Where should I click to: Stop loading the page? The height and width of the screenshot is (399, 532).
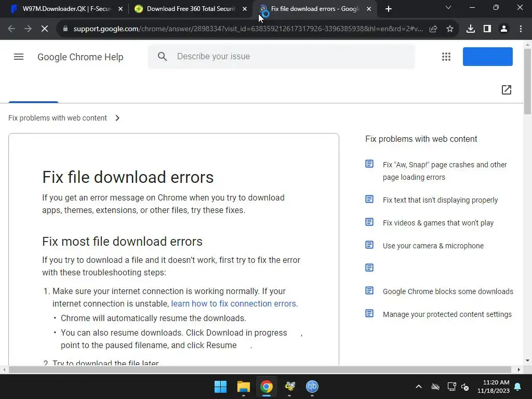coord(45,29)
